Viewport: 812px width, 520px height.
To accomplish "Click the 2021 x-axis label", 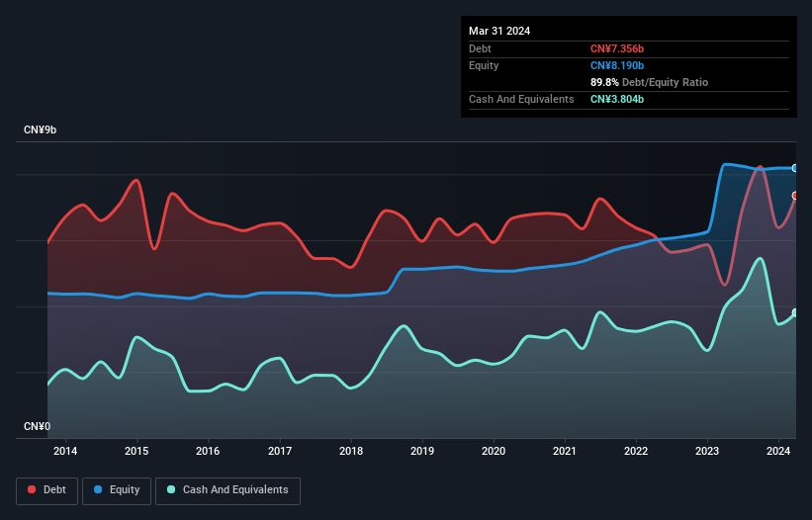I will 565,451.
